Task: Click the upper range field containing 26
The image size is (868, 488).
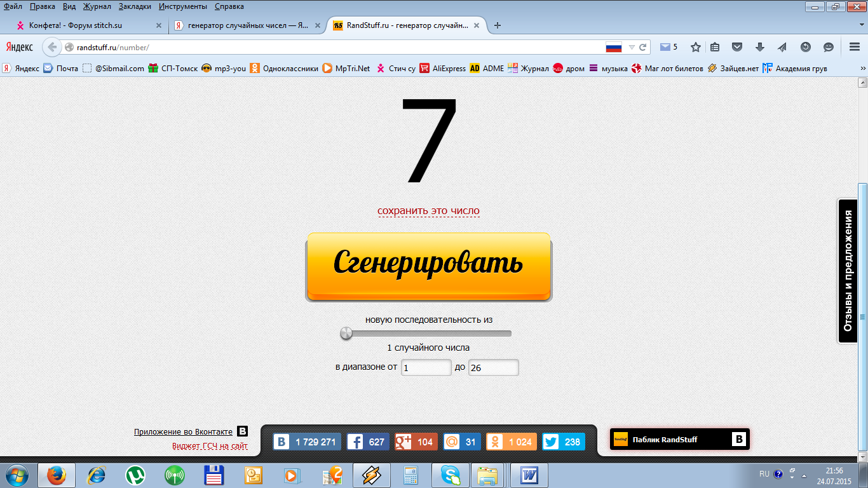Action: pos(493,367)
